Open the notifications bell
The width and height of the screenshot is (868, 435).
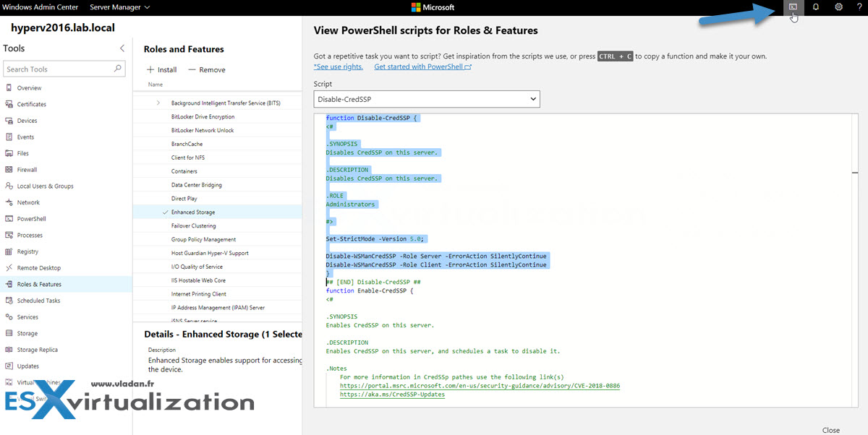(x=816, y=7)
